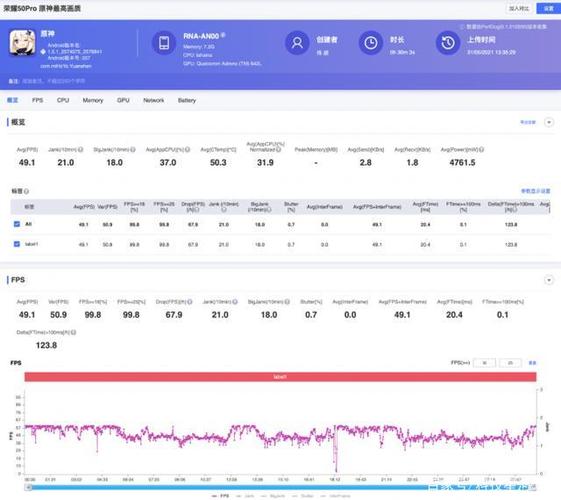Click the left handle of chart range slider
561x500 pixels.
pyautogui.click(x=29, y=487)
